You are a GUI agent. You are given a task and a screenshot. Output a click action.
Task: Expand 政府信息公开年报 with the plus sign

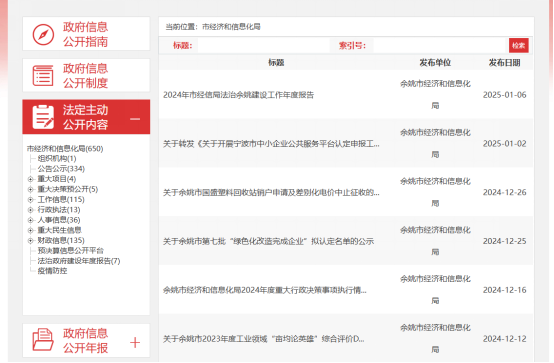(135, 342)
